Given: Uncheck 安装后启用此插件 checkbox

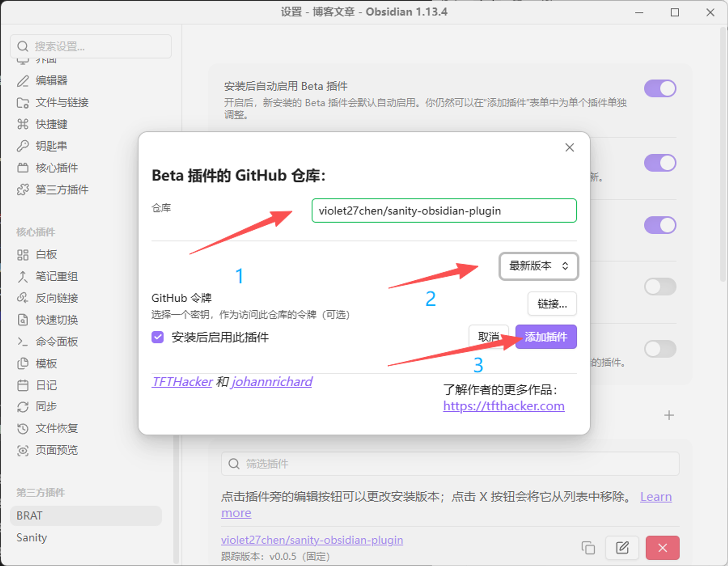Looking at the screenshot, I should 157,337.
